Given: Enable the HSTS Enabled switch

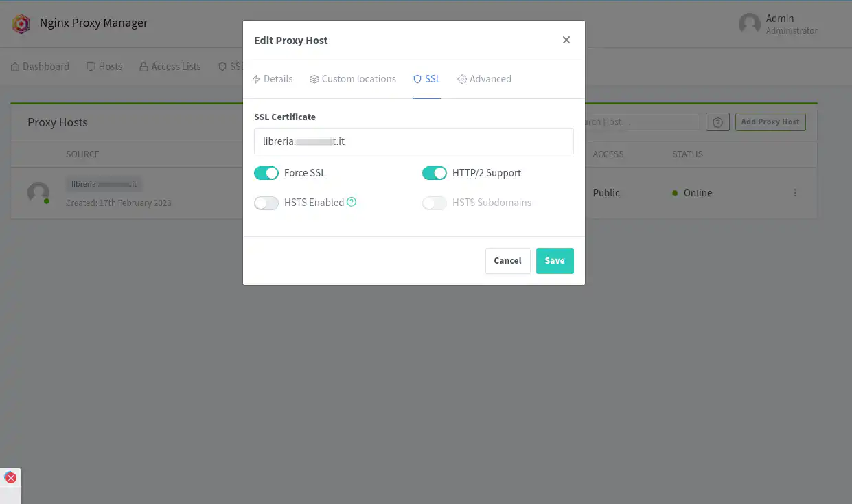Looking at the screenshot, I should coord(266,203).
